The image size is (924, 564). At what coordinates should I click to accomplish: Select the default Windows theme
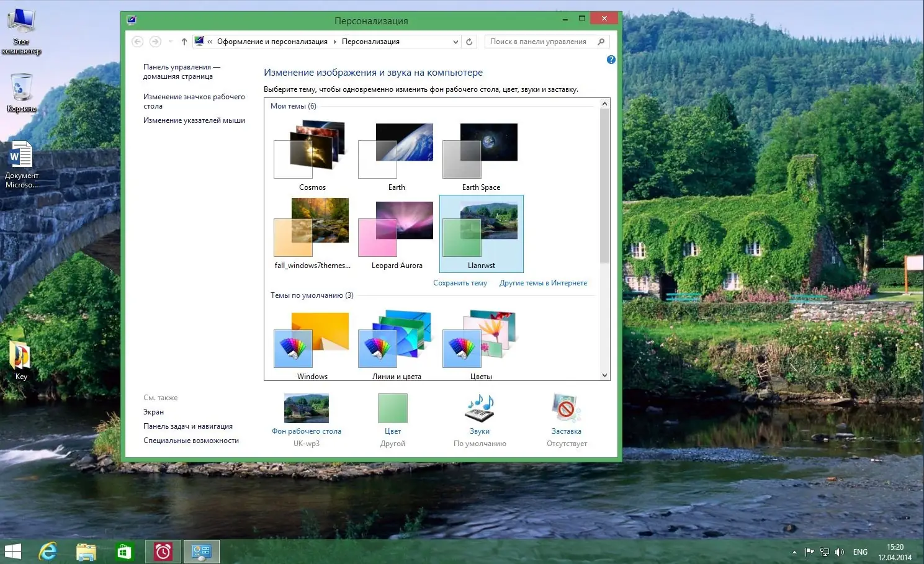click(312, 345)
